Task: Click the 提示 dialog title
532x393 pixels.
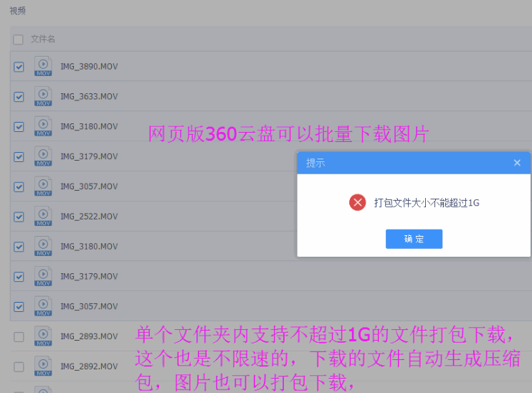Action: [x=315, y=163]
